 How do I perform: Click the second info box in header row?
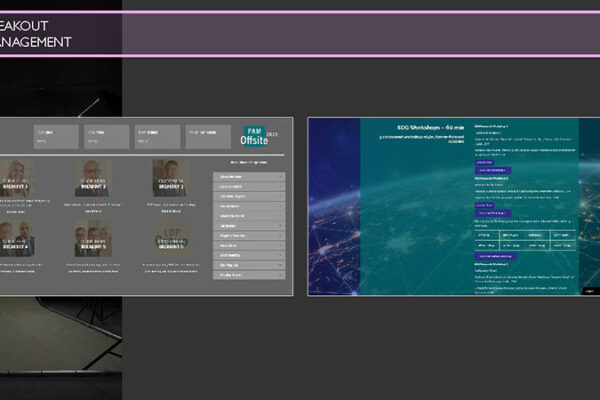click(106, 137)
